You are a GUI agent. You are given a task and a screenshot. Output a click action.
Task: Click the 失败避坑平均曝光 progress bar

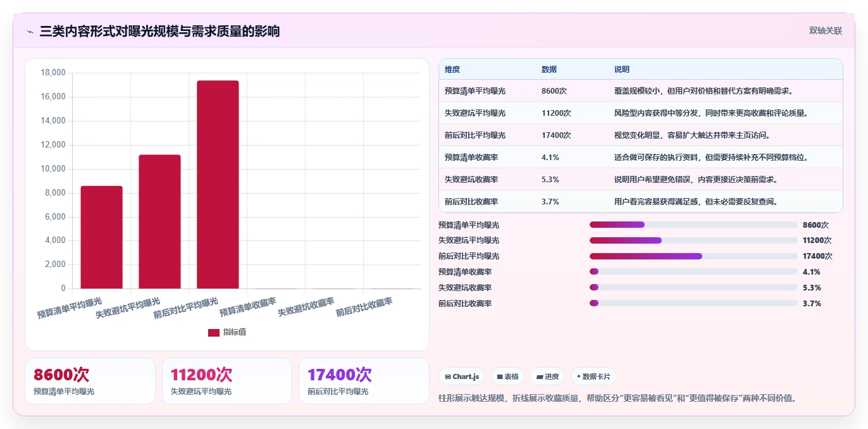click(x=693, y=240)
